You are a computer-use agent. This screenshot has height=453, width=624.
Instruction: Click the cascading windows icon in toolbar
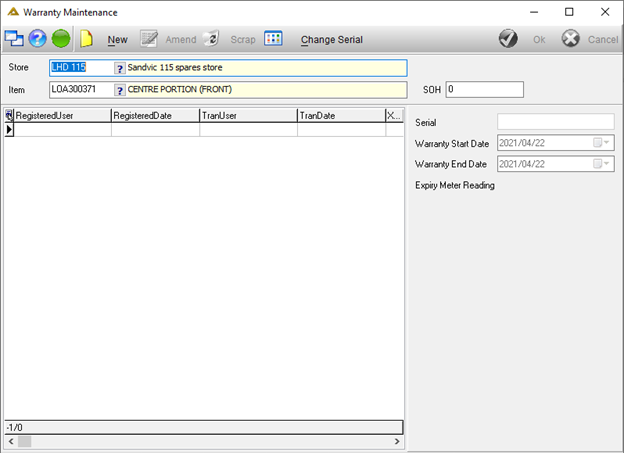[14, 39]
